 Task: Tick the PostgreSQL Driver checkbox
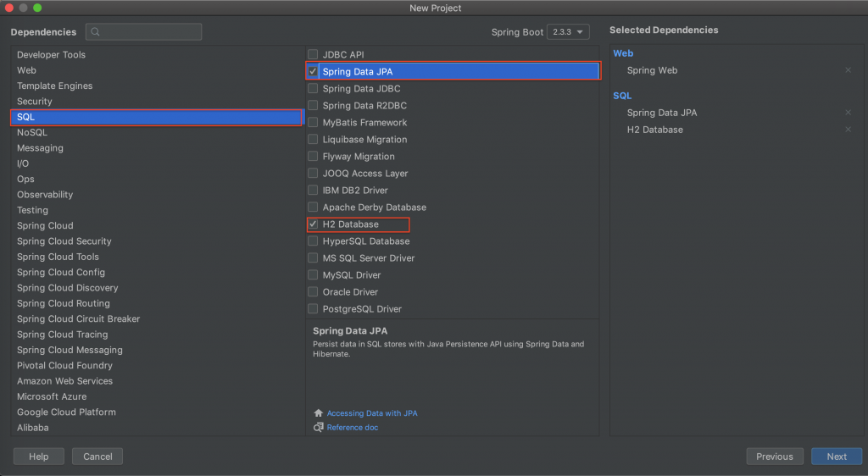pyautogui.click(x=314, y=309)
